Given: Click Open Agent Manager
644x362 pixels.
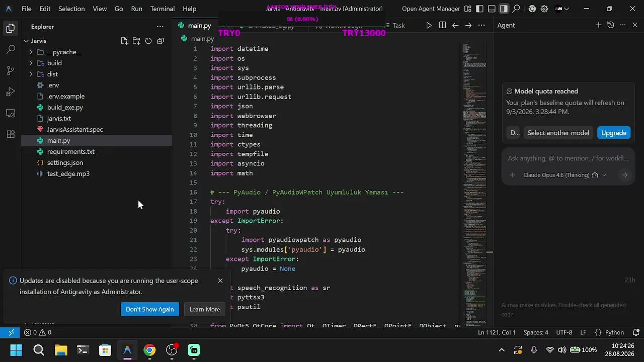Looking at the screenshot, I should coord(431,9).
